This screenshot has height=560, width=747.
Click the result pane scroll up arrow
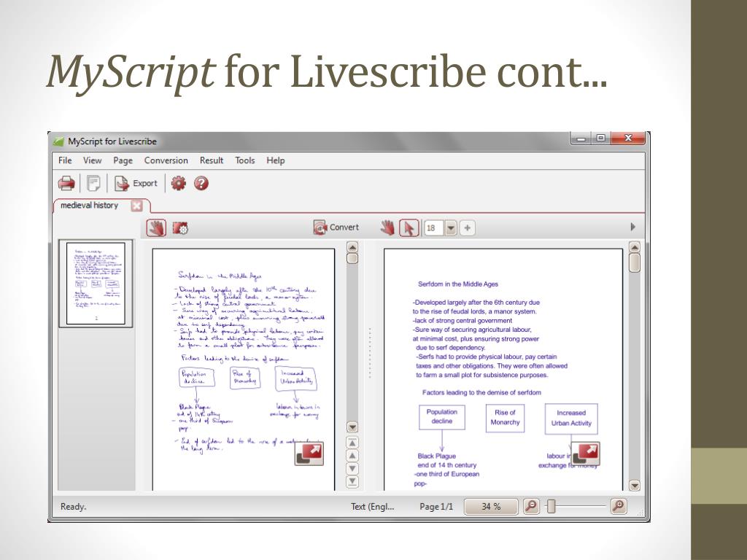click(x=634, y=247)
